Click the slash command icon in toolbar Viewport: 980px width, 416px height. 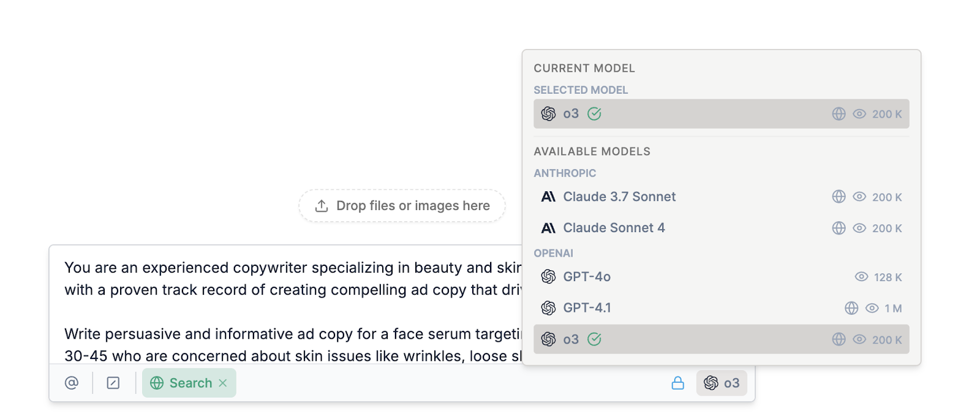tap(113, 383)
